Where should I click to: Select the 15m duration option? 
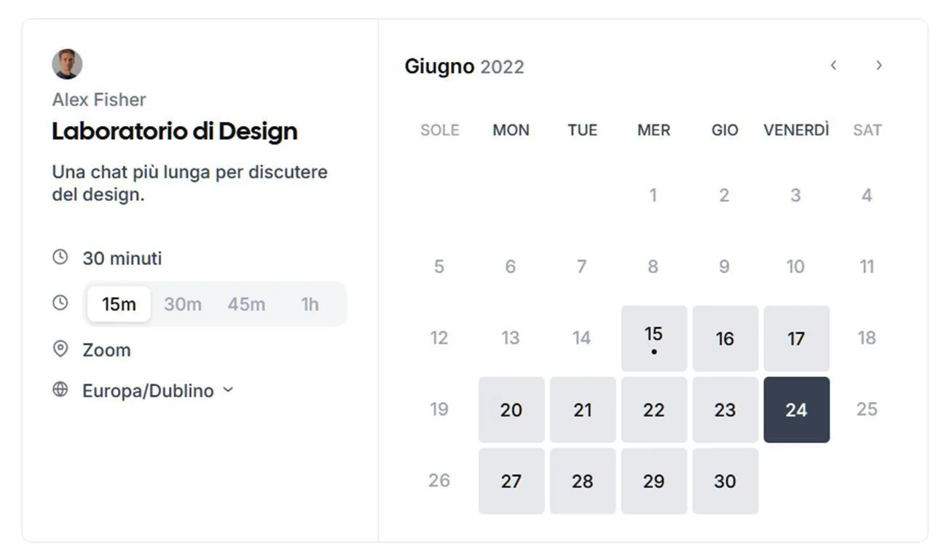[119, 304]
